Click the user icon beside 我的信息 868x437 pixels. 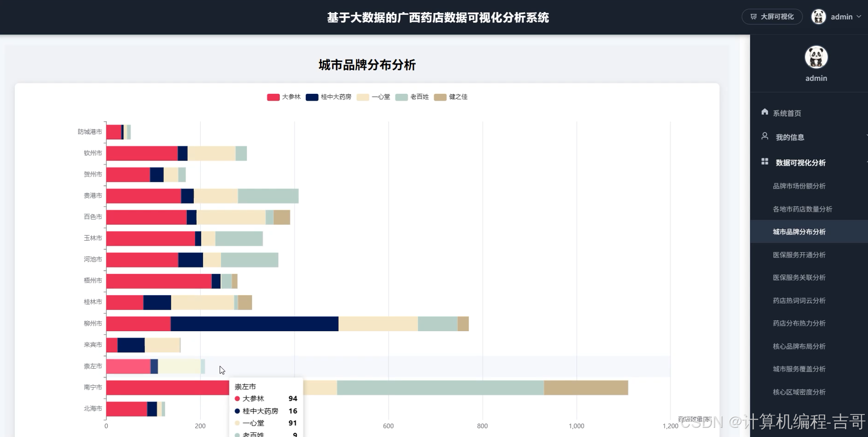tap(765, 136)
